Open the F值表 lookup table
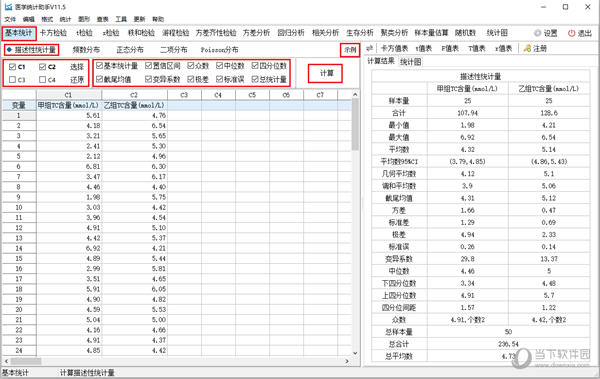 (450, 49)
